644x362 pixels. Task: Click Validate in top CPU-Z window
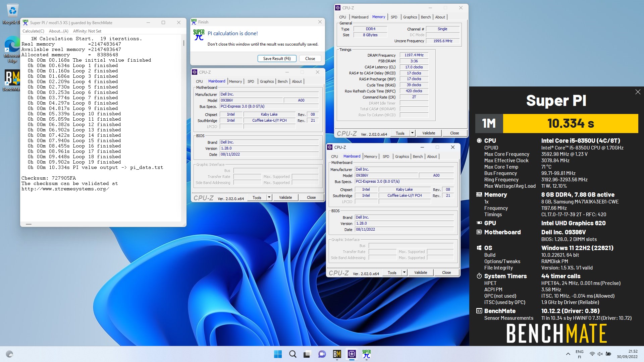[429, 133]
